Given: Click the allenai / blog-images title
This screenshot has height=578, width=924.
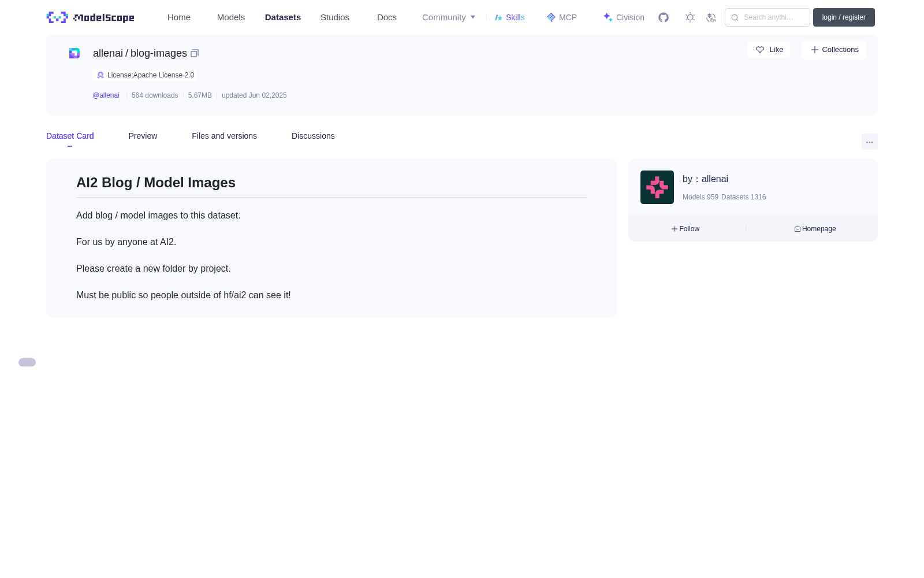Looking at the screenshot, I should click(x=140, y=53).
